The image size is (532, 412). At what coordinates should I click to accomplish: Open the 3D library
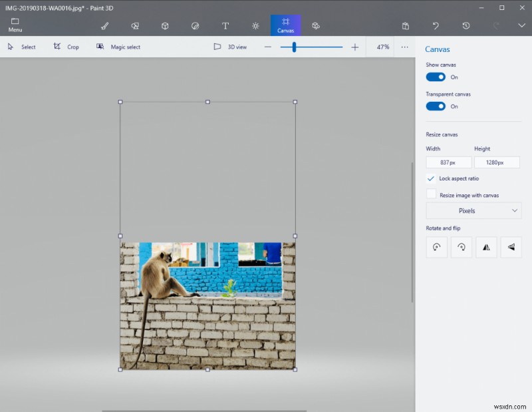pyautogui.click(x=317, y=26)
